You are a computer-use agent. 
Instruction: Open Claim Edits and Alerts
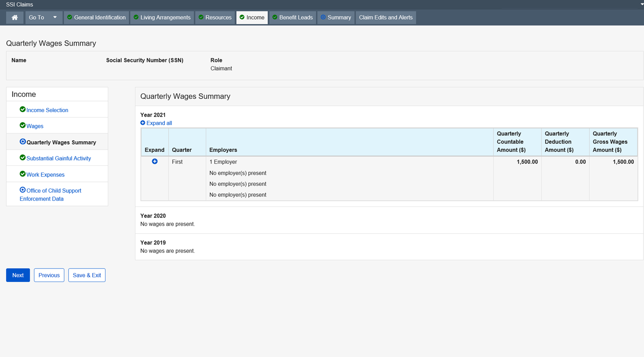(386, 17)
